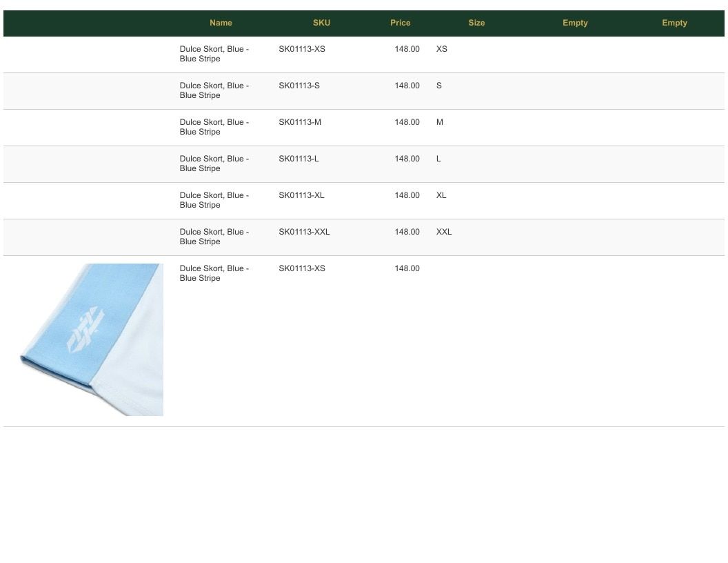This screenshot has width=728, height=563.
Task: Click the SKU column header
Action: click(321, 23)
